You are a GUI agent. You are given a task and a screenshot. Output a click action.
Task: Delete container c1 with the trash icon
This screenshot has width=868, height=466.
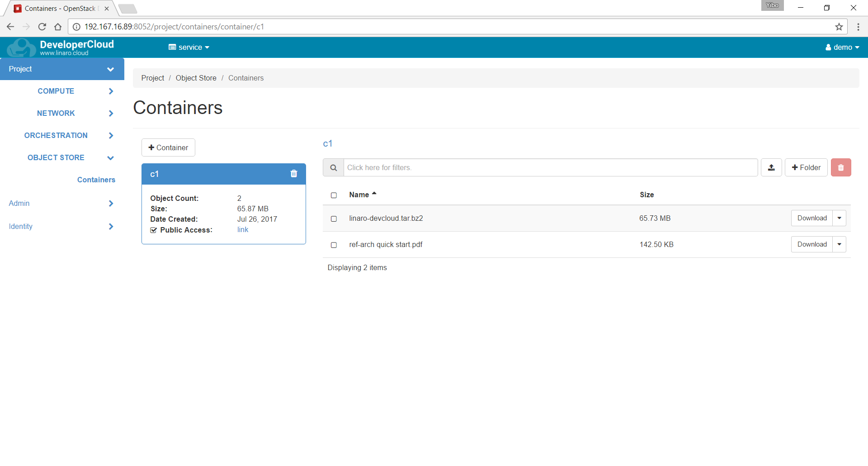pyautogui.click(x=294, y=174)
